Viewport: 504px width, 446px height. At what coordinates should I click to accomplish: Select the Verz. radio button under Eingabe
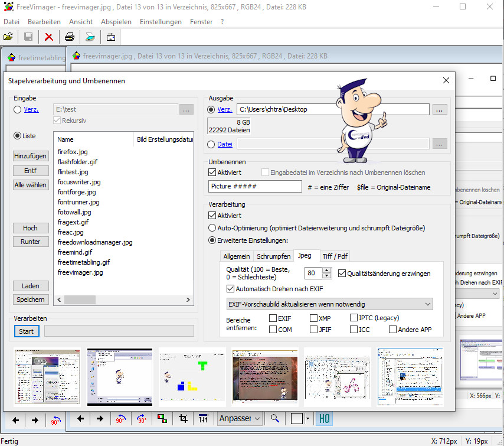coord(17,110)
